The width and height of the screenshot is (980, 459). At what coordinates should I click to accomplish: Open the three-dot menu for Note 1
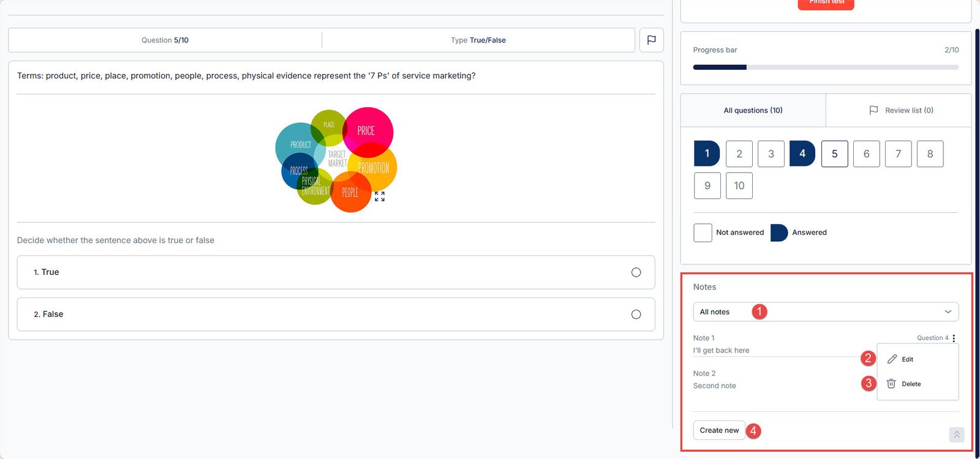954,338
